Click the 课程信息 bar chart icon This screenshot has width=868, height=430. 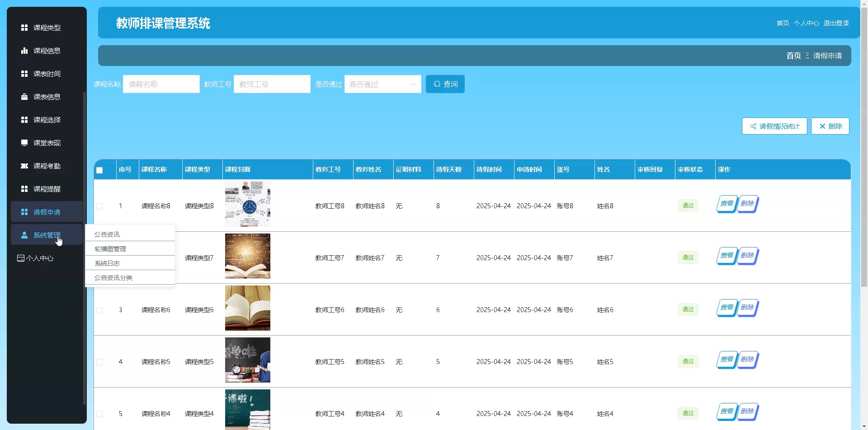pyautogui.click(x=24, y=51)
